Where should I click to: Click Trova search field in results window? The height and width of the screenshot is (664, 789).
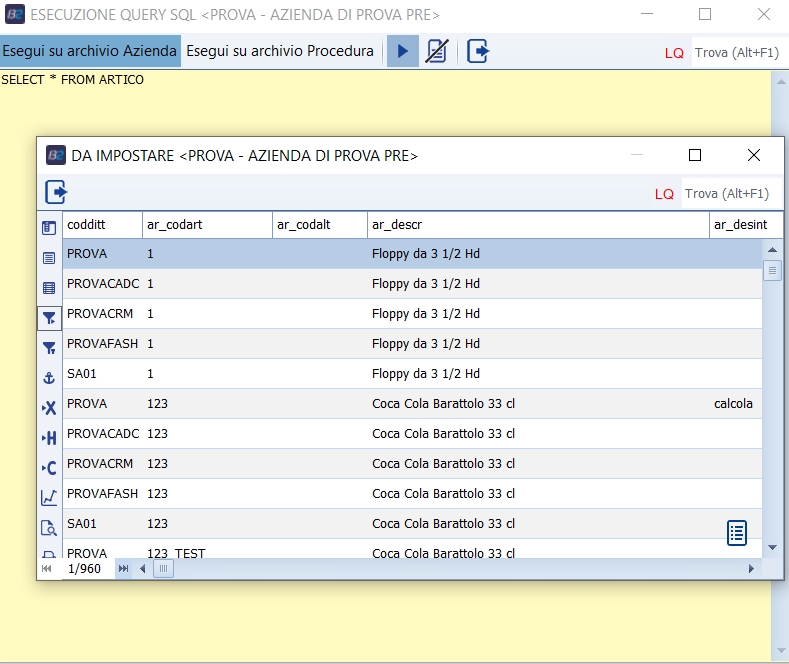pos(731,193)
